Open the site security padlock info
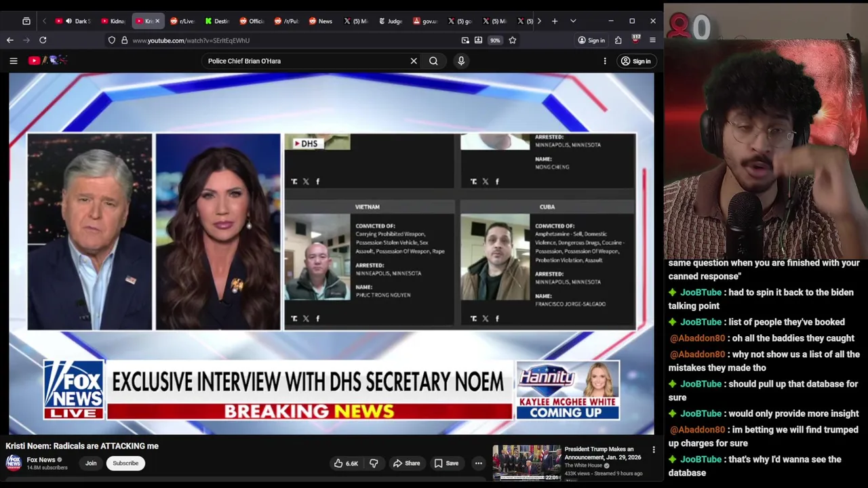 pos(124,41)
